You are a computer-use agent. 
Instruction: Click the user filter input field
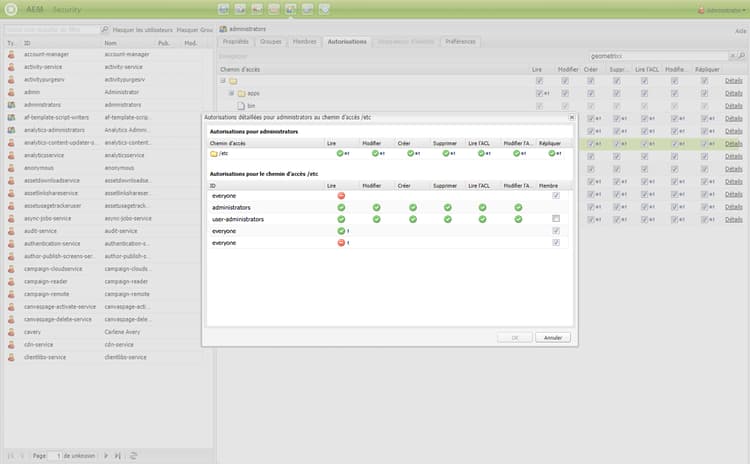click(52, 30)
